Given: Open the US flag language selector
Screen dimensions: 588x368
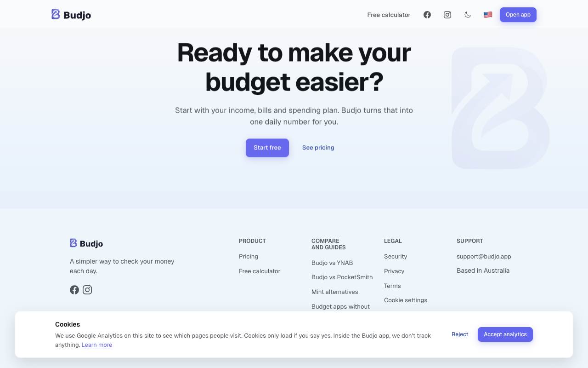Looking at the screenshot, I should 488,15.
